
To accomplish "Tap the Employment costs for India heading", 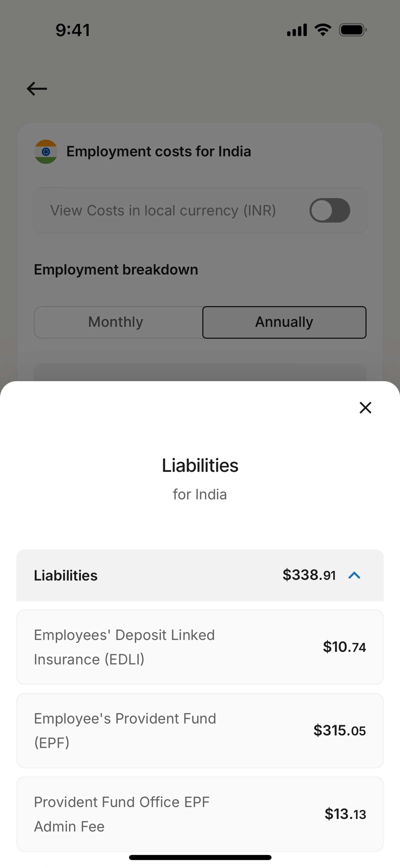I will pyautogui.click(x=159, y=152).
